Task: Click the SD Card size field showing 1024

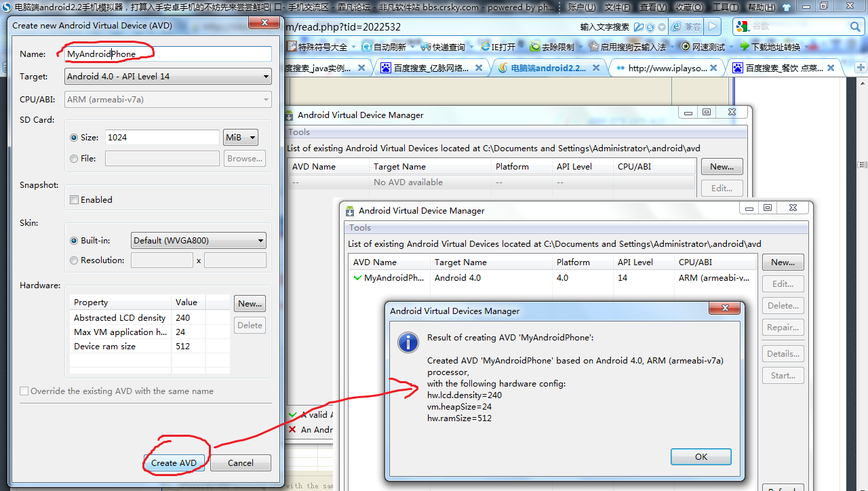Action: click(x=162, y=138)
